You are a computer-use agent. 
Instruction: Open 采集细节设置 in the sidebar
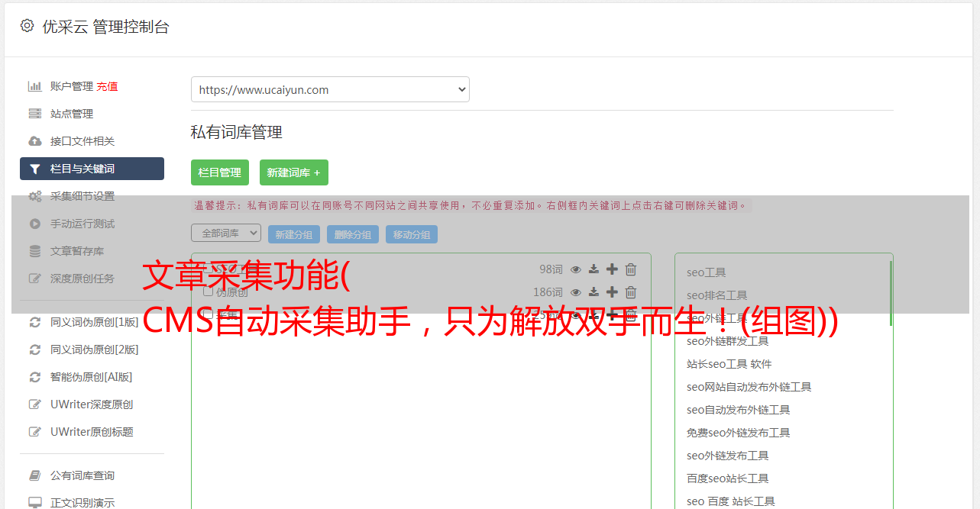(x=82, y=196)
